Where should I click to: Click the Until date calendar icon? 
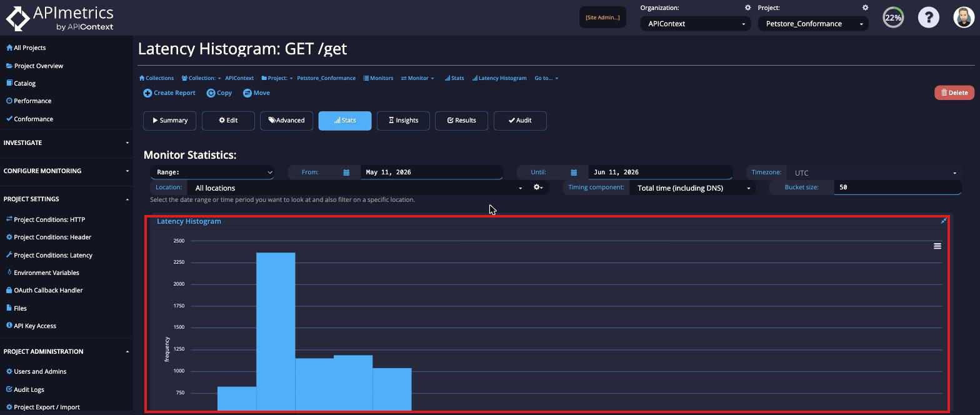click(574, 172)
